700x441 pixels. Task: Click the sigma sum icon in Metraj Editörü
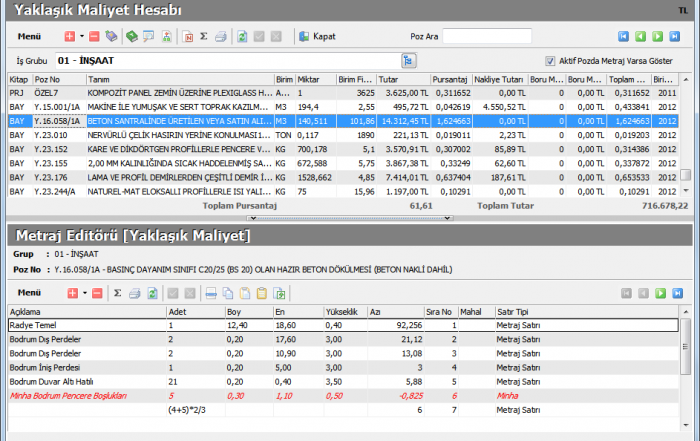pos(117,293)
